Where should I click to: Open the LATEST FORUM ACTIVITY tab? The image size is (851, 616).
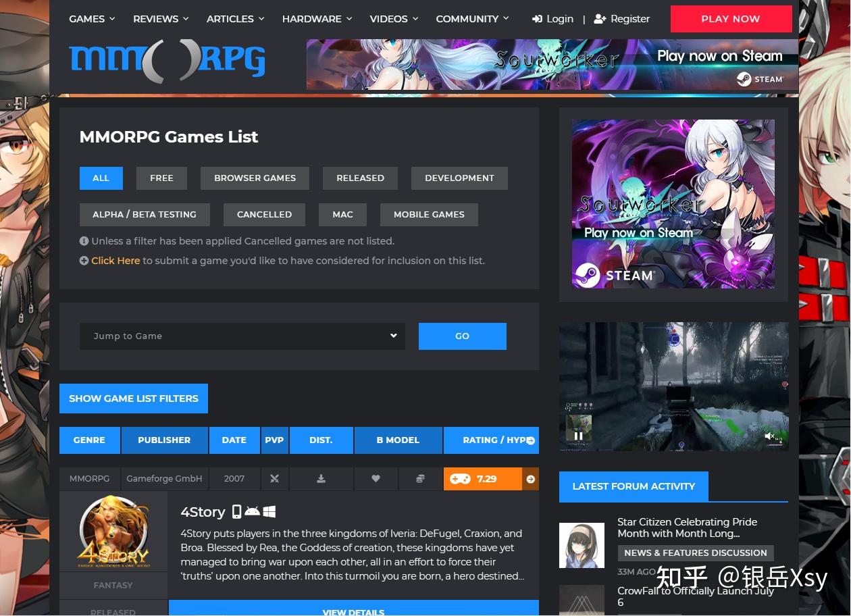(633, 486)
